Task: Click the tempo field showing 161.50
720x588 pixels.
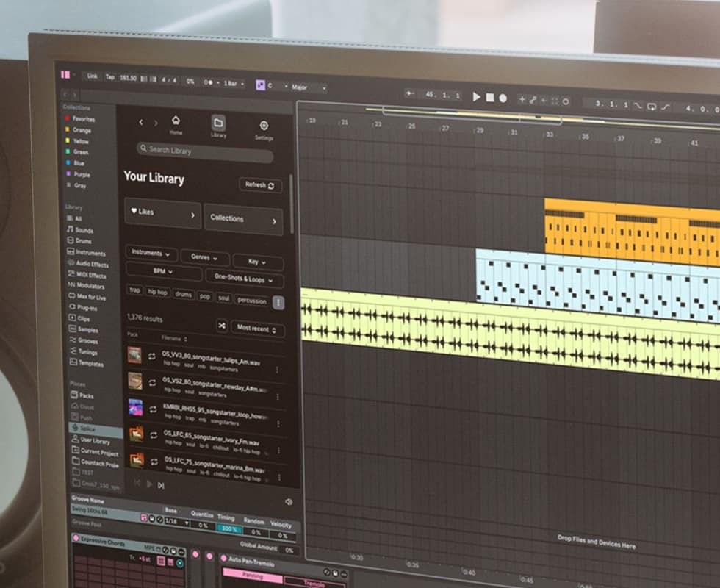Action: pyautogui.click(x=128, y=78)
